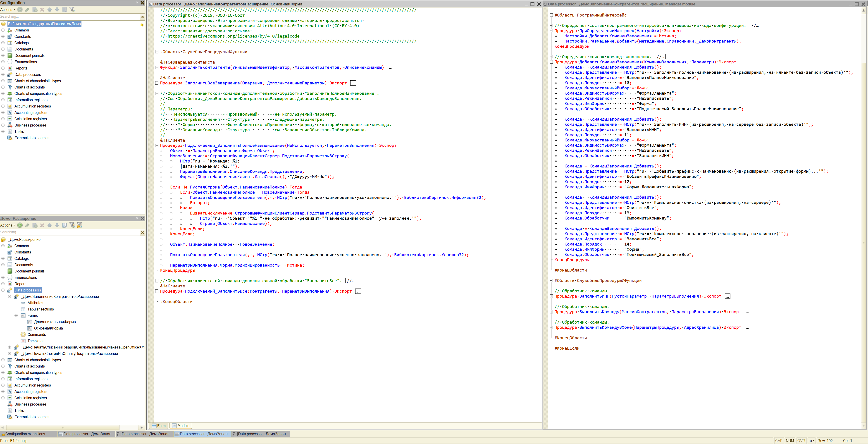The image size is (868, 444).
Task: Open the ru language indicator dropdown
Action: [811, 441]
